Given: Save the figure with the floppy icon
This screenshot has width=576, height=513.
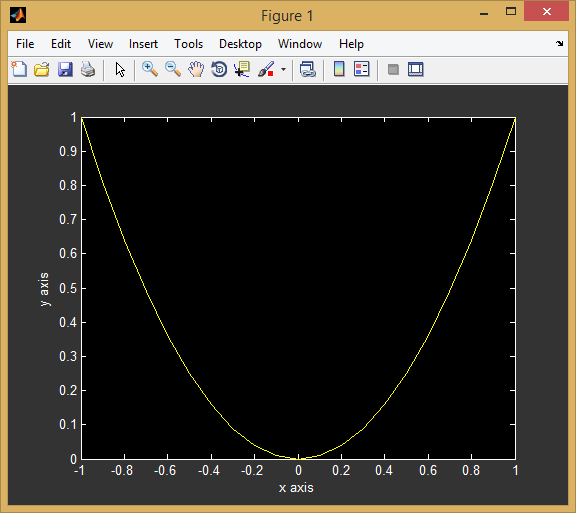Looking at the screenshot, I should (x=65, y=69).
